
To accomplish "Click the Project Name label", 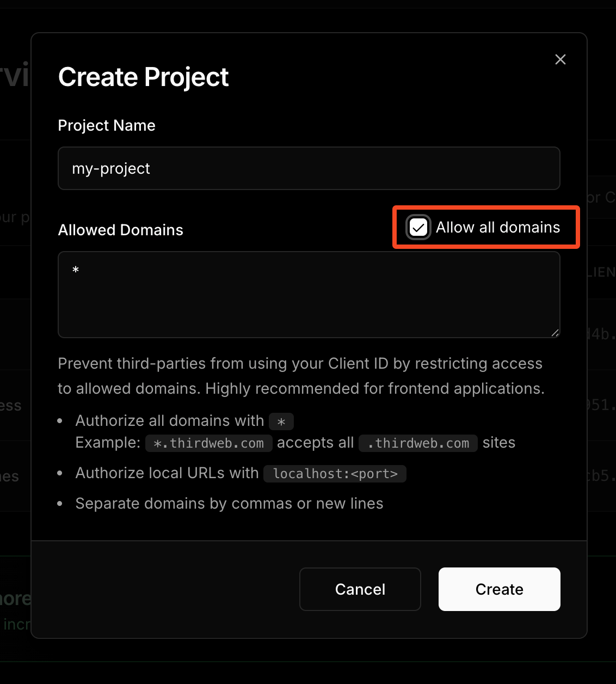I will (106, 125).
